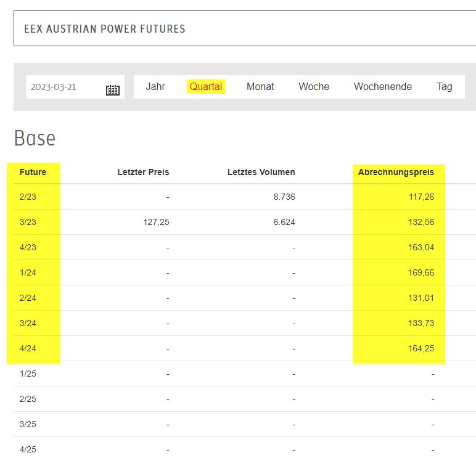Select the 1/25 future row
The height and width of the screenshot is (466, 476).
click(x=245, y=374)
